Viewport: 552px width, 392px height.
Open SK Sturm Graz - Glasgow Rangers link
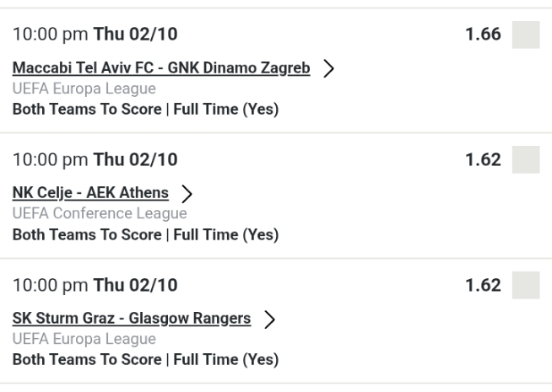tap(131, 319)
